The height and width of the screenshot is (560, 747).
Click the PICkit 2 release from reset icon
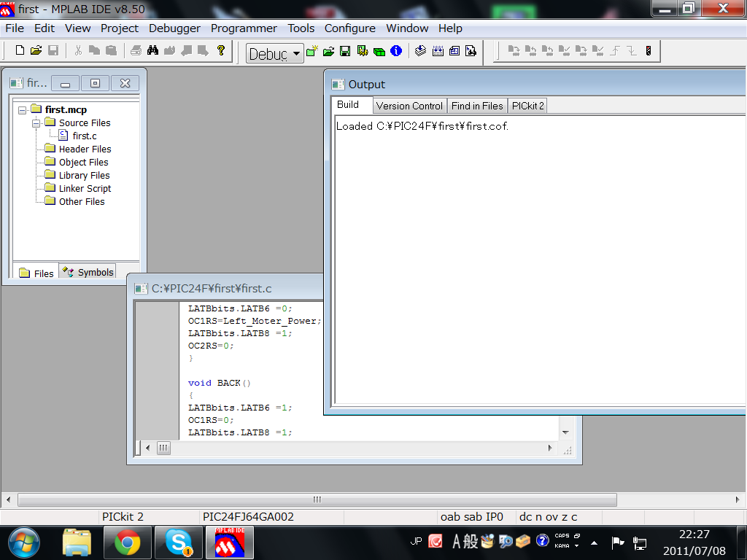tap(615, 50)
